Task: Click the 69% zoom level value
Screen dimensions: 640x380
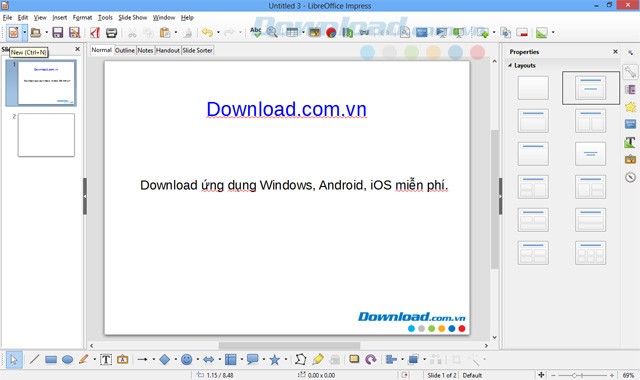Action: [629, 375]
